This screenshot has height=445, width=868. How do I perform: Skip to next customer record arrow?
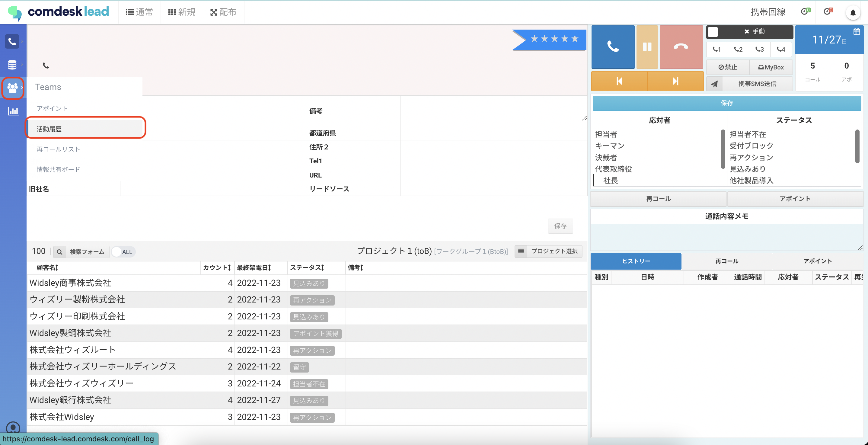pyautogui.click(x=675, y=81)
